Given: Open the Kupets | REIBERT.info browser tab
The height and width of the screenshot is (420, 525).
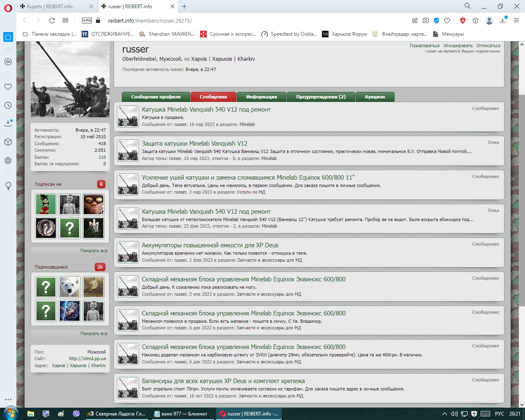Looking at the screenshot, I should click(50, 7).
